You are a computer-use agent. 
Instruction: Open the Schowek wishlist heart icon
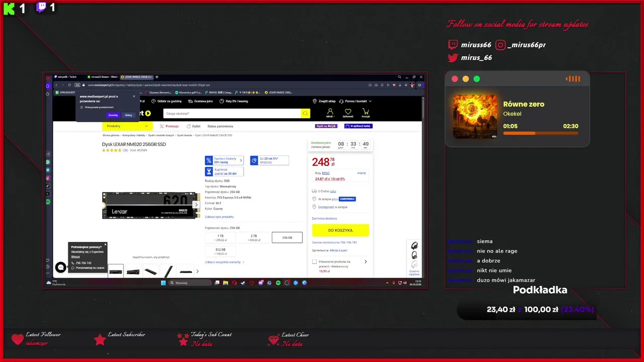pyautogui.click(x=348, y=113)
